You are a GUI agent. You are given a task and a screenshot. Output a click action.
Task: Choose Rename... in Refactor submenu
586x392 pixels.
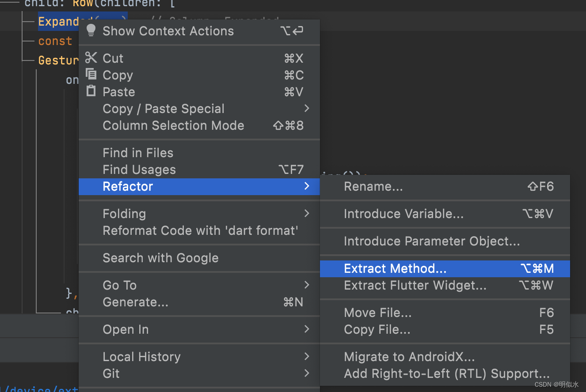(x=445, y=186)
